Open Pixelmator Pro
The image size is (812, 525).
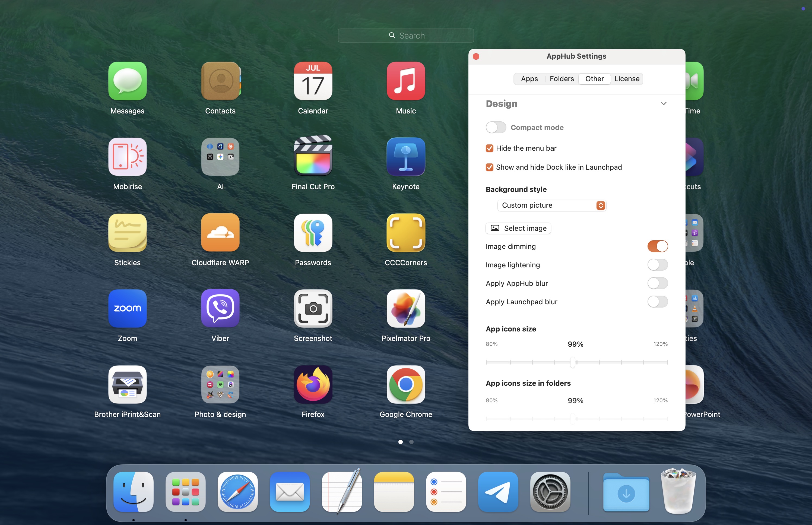click(406, 309)
